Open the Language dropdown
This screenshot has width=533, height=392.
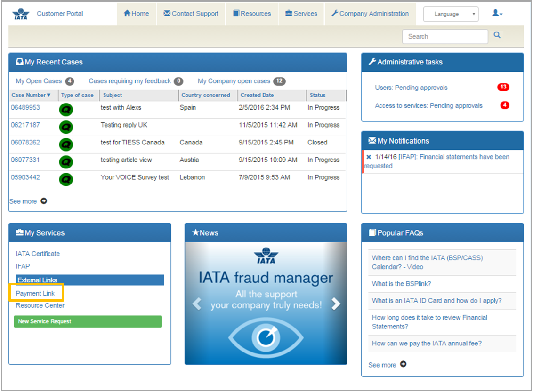451,14
